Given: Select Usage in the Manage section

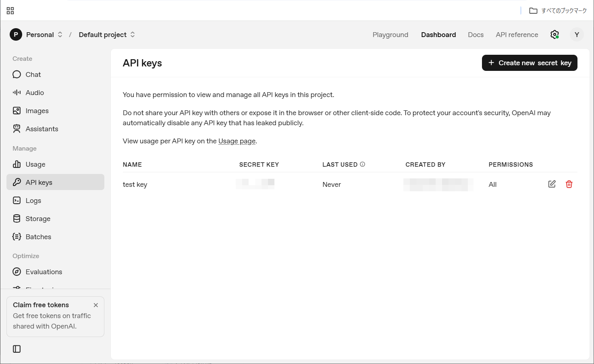Looking at the screenshot, I should coord(35,164).
